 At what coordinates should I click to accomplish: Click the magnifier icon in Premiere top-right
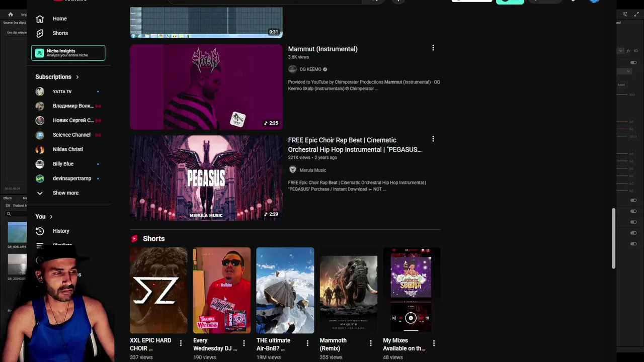click(625, 15)
